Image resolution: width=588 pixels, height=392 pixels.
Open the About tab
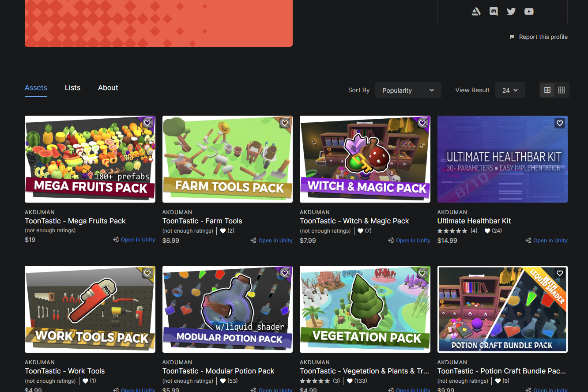[x=108, y=87]
